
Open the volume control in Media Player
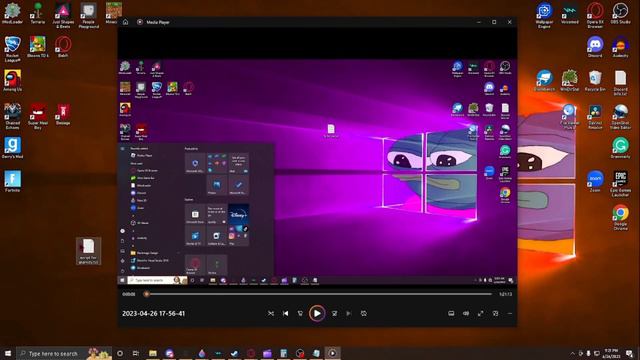(466, 313)
